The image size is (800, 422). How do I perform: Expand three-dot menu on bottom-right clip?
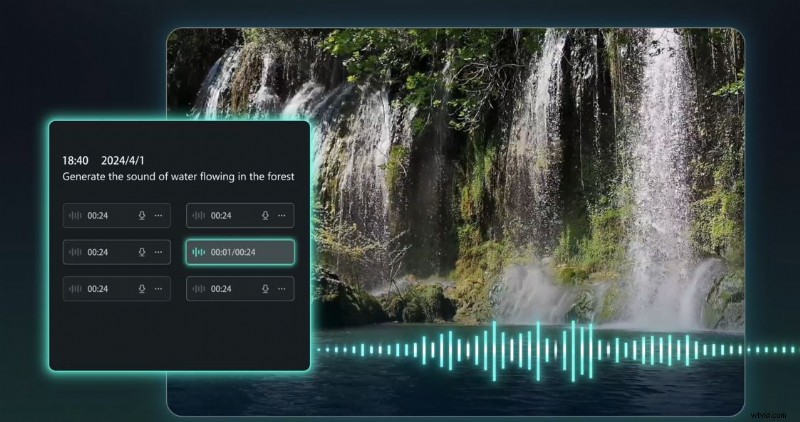(282, 289)
